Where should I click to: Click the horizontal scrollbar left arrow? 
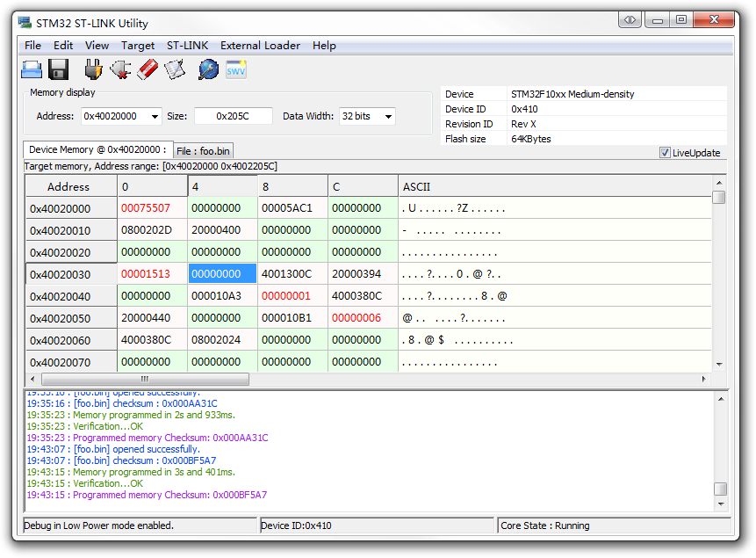[32, 379]
